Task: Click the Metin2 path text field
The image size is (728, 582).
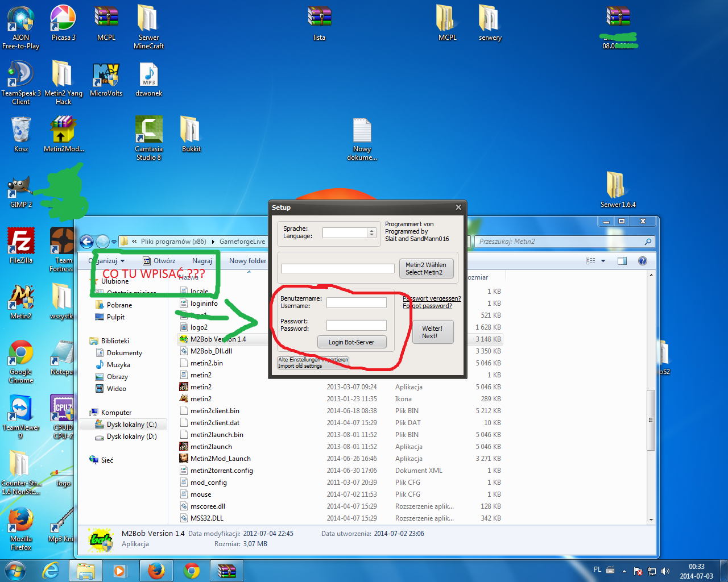Action: (338, 268)
